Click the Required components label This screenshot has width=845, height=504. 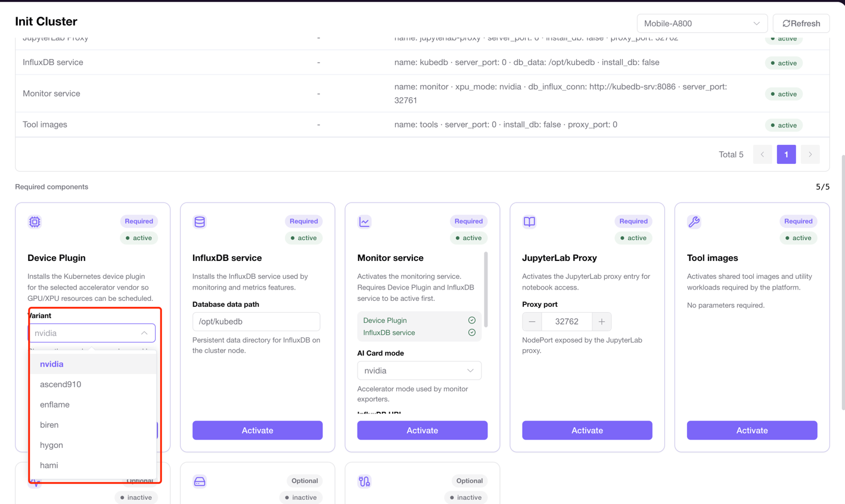[x=52, y=187]
